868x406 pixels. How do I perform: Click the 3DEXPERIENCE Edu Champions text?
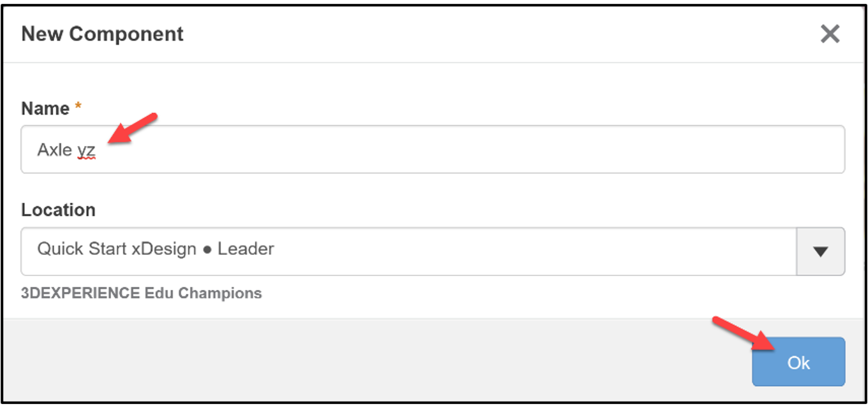[x=141, y=293]
